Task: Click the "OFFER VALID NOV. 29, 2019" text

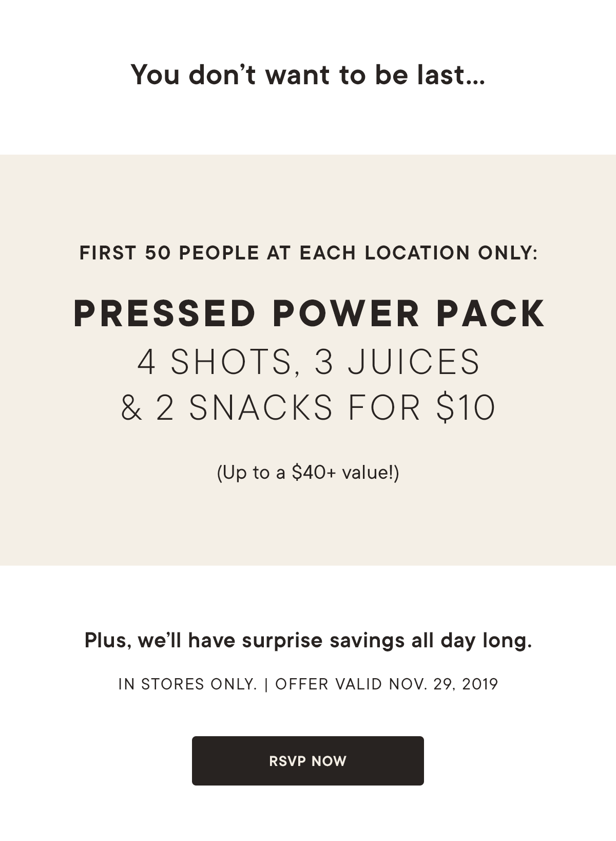Action: (x=387, y=684)
